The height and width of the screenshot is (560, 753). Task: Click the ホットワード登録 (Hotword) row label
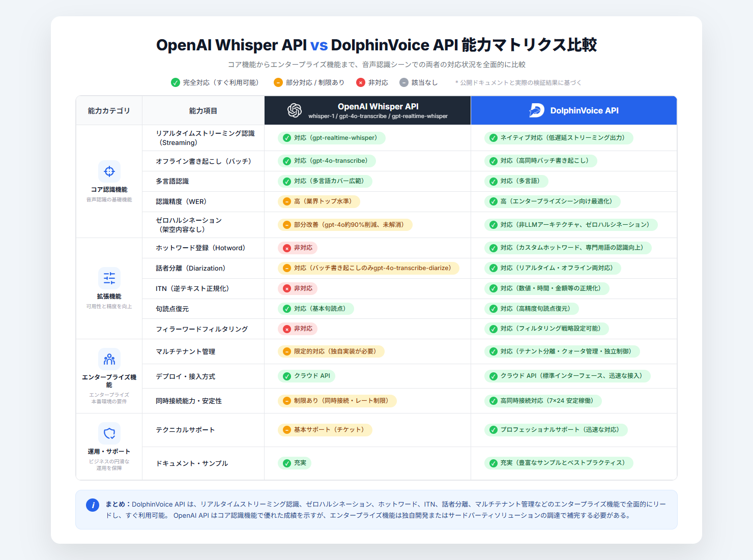200,248
